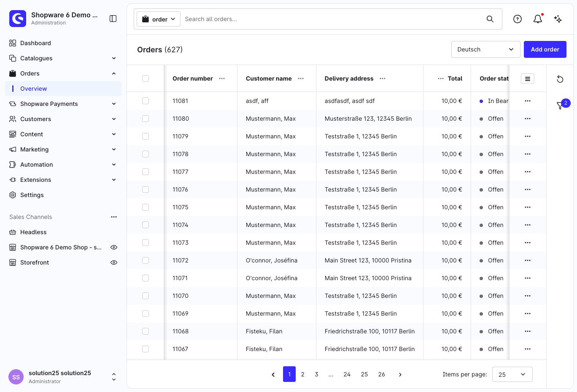Tick the checkbox for order 11080
Screen dimensions: 577x392
click(146, 119)
